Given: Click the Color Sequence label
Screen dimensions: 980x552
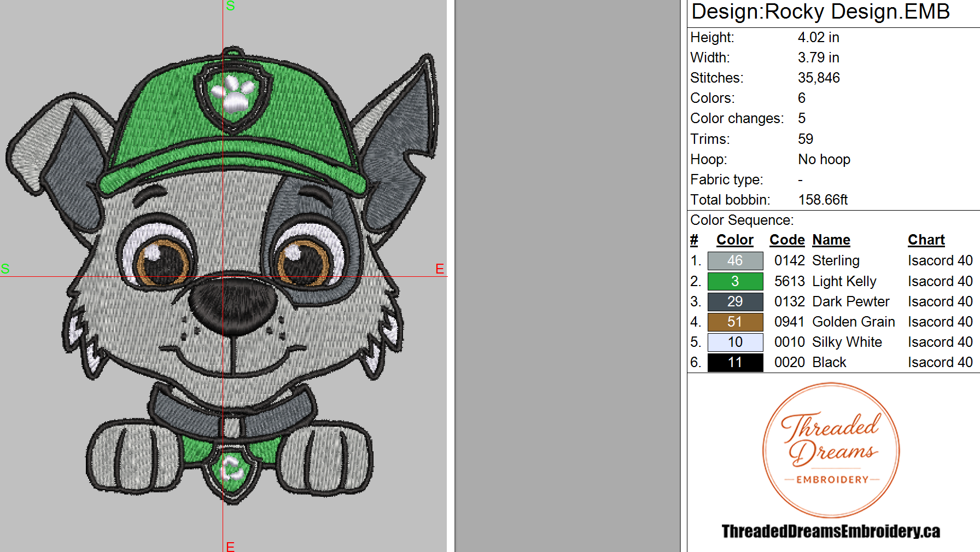Looking at the screenshot, I should tap(742, 220).
